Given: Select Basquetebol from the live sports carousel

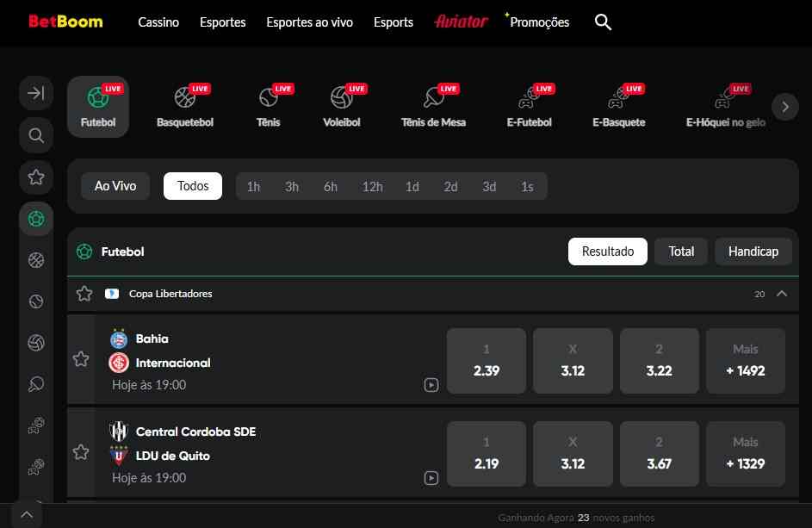Looking at the screenshot, I should tap(184, 105).
